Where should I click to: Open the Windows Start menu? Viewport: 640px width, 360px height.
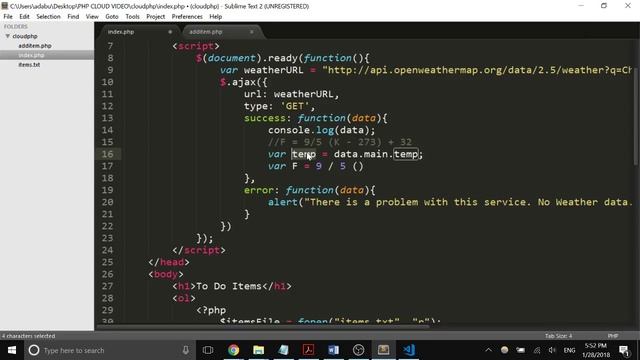pyautogui.click(x=12, y=350)
